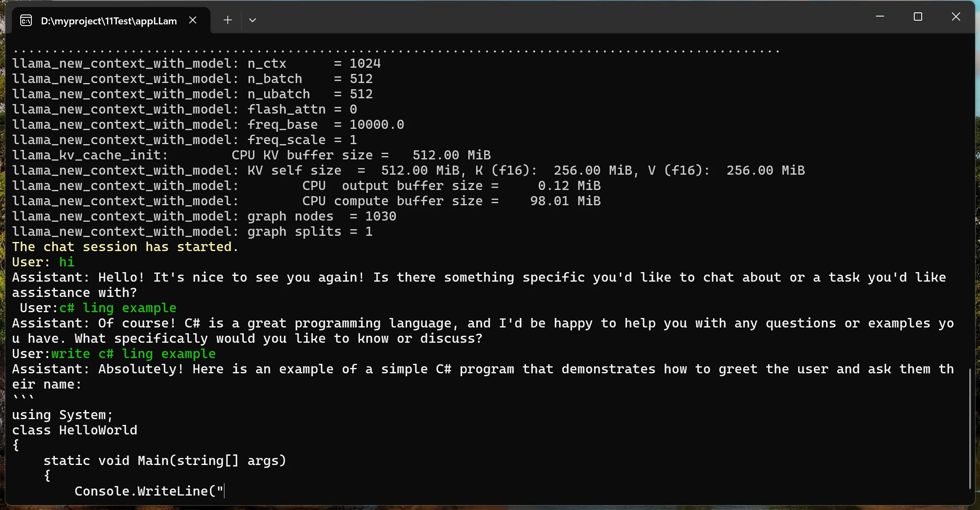Expand the new tab profile dropdown
The image size is (980, 510).
click(x=253, y=20)
